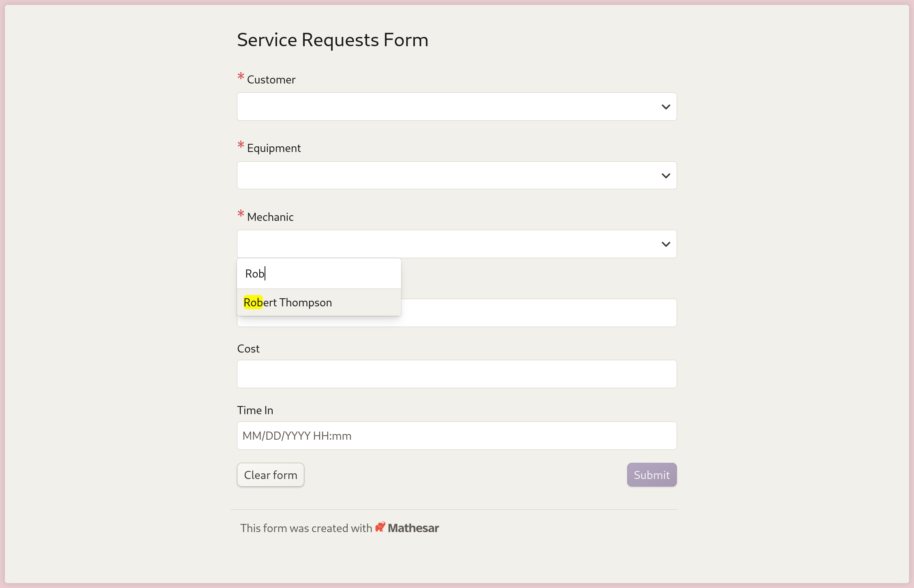Open the Mechanic dropdown
914x588 pixels.
click(457, 244)
